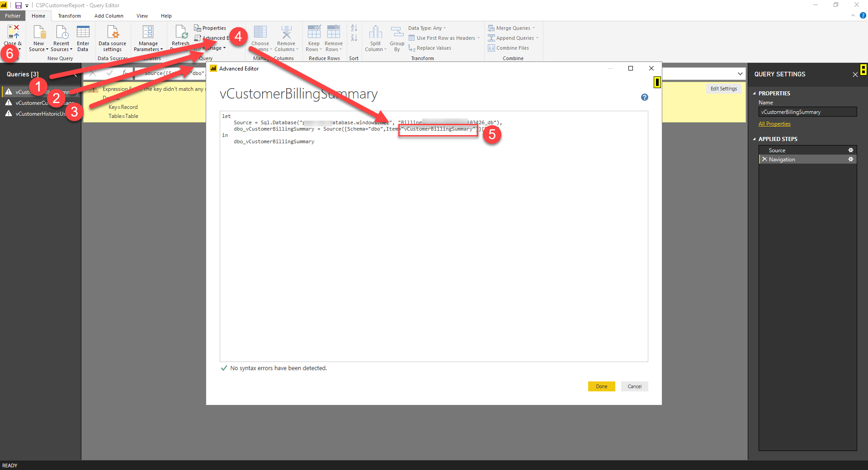Click Properties in the Query group
The height and width of the screenshot is (470, 868).
pos(210,28)
